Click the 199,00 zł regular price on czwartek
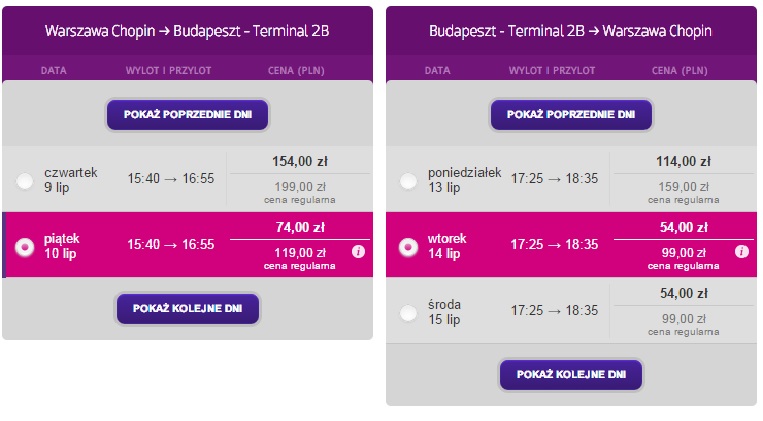 (300, 187)
